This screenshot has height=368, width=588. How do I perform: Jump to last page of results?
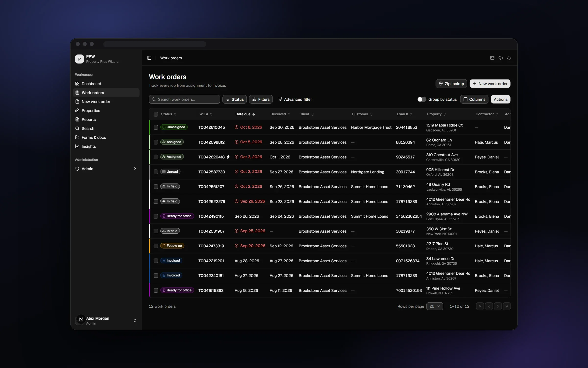click(507, 306)
